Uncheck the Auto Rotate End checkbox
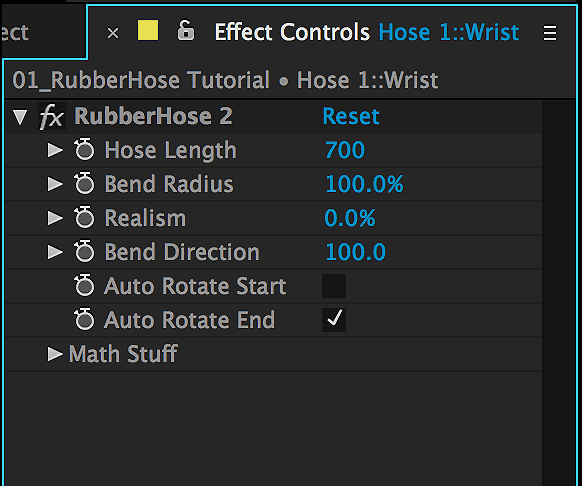This screenshot has width=582, height=486. click(334, 320)
